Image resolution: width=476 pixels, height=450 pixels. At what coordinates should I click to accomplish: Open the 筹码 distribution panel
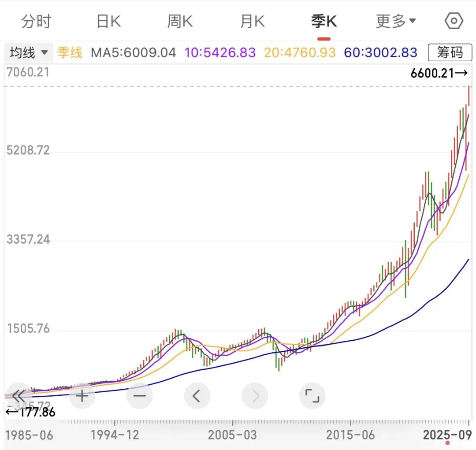(x=450, y=52)
